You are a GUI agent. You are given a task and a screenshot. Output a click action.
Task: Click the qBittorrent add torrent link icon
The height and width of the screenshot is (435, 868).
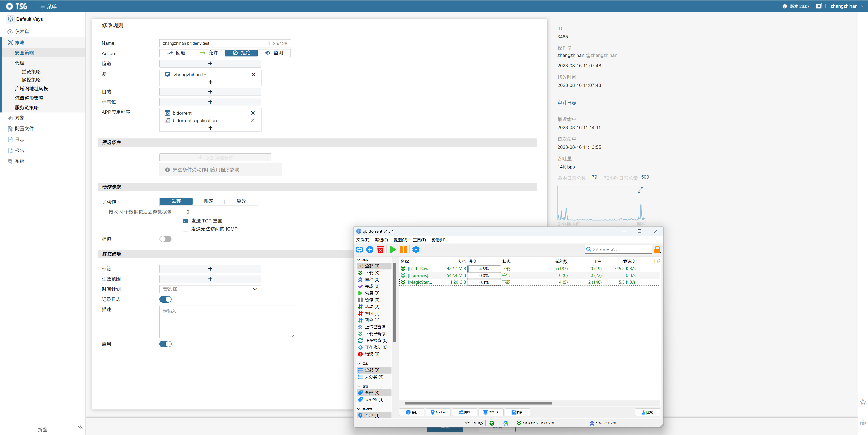(359, 250)
